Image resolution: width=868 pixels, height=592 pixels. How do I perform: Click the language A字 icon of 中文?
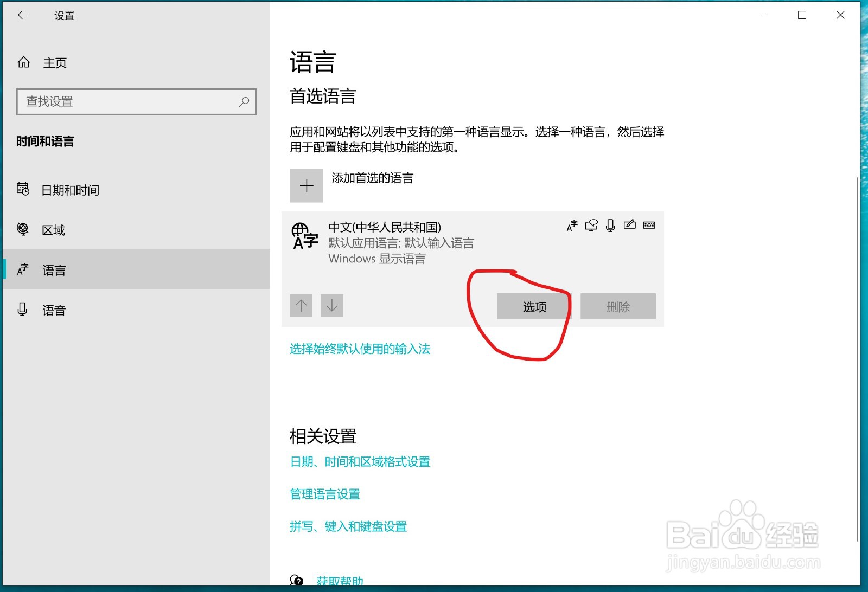[x=305, y=237]
